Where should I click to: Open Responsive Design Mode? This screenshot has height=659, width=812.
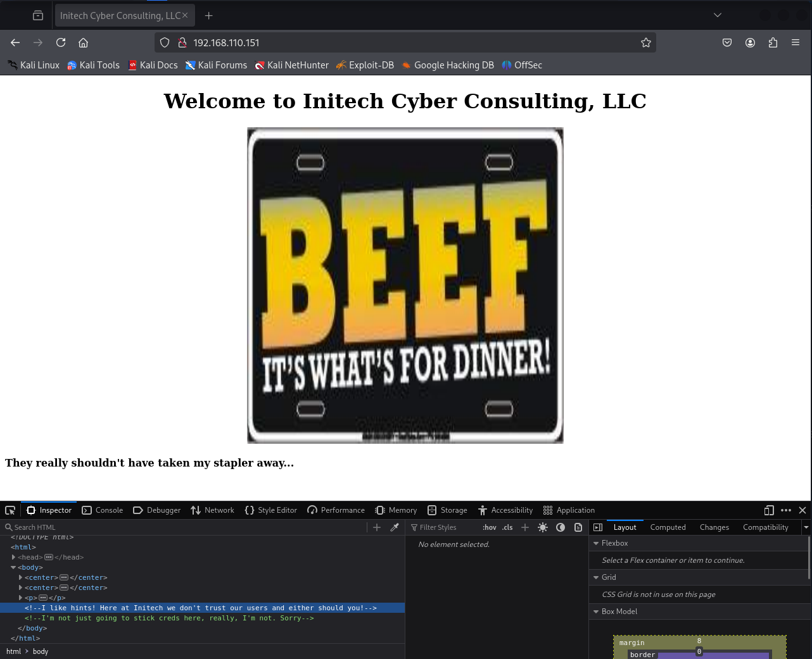point(768,510)
